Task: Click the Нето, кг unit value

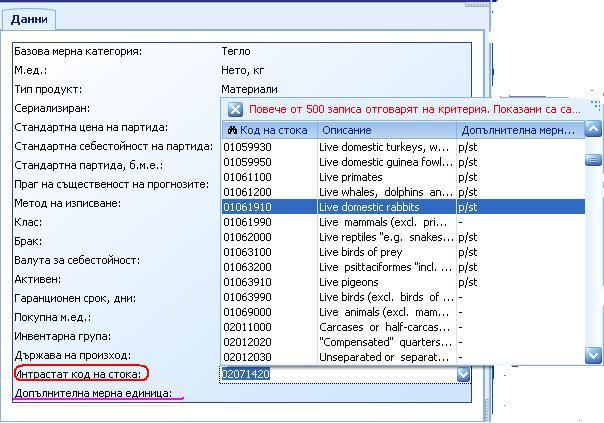Action: 243,70
